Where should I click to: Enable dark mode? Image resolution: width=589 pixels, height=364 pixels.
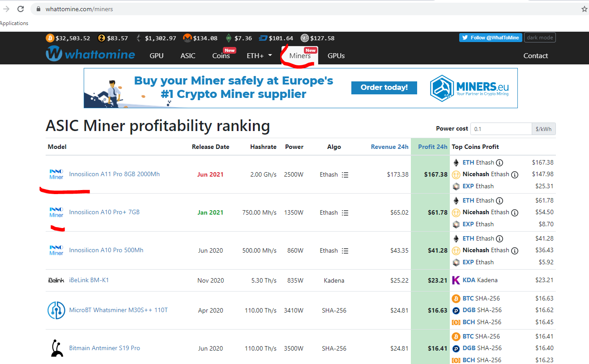click(x=540, y=38)
